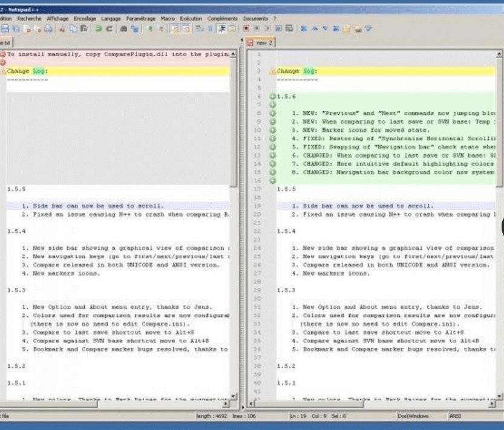504x430 pixels.
Task: Toggle word wrap in the toolbar
Action: click(200, 29)
